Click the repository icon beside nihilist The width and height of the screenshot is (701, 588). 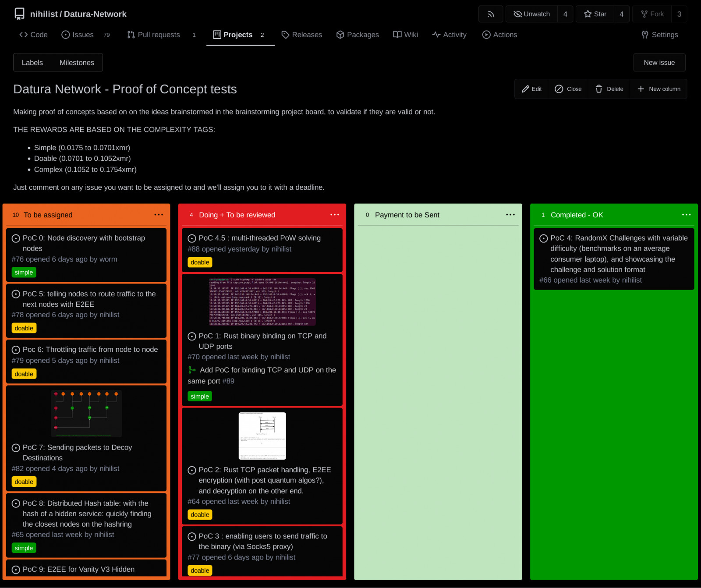[19, 14]
